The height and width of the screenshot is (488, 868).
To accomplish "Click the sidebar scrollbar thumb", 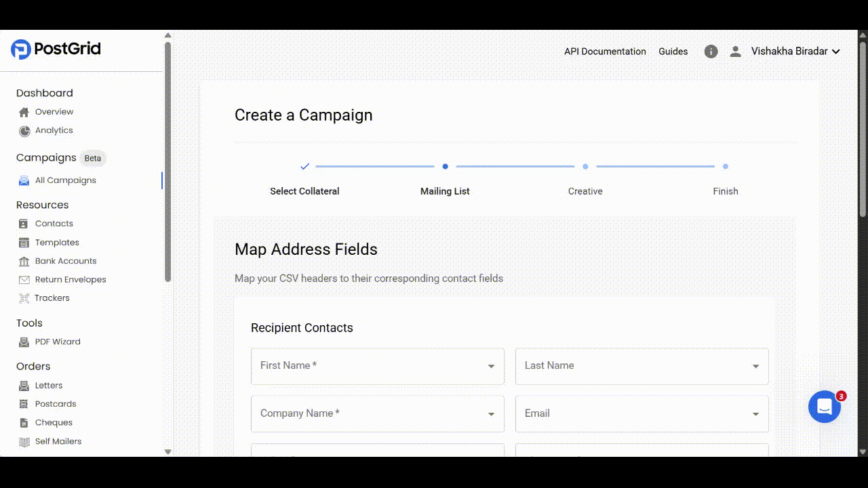I will [x=167, y=161].
